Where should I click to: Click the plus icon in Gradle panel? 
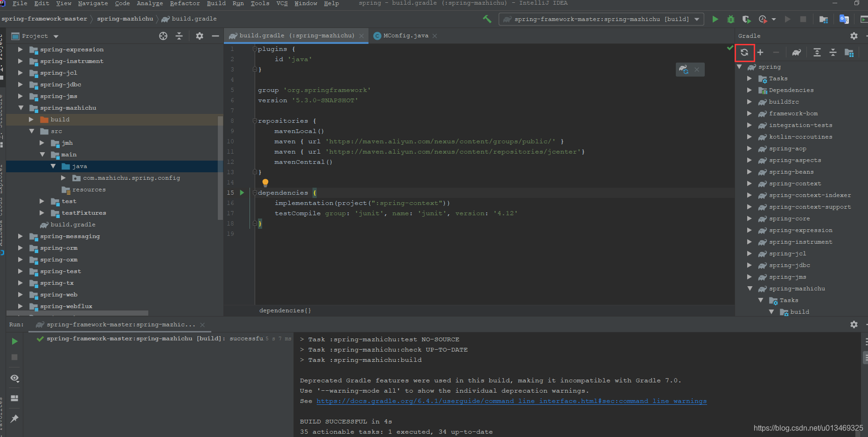[x=760, y=52]
